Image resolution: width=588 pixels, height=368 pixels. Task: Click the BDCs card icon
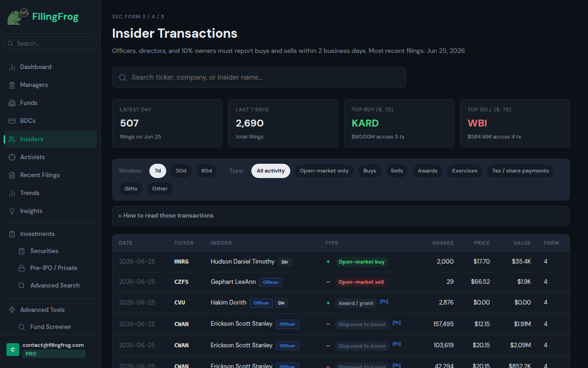click(x=12, y=121)
